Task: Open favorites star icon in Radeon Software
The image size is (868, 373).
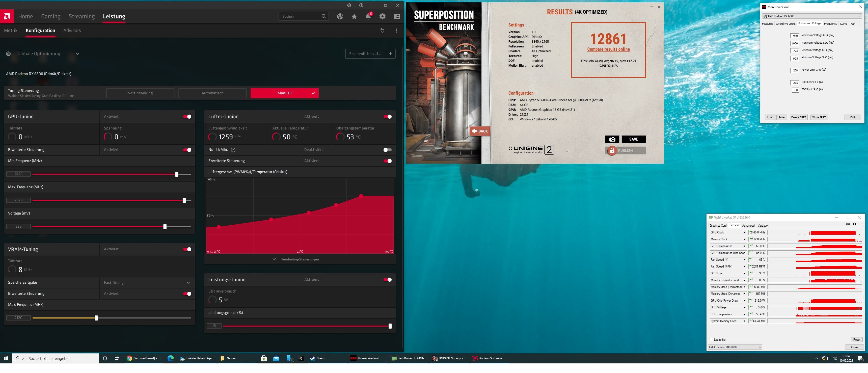Action: pos(354,16)
